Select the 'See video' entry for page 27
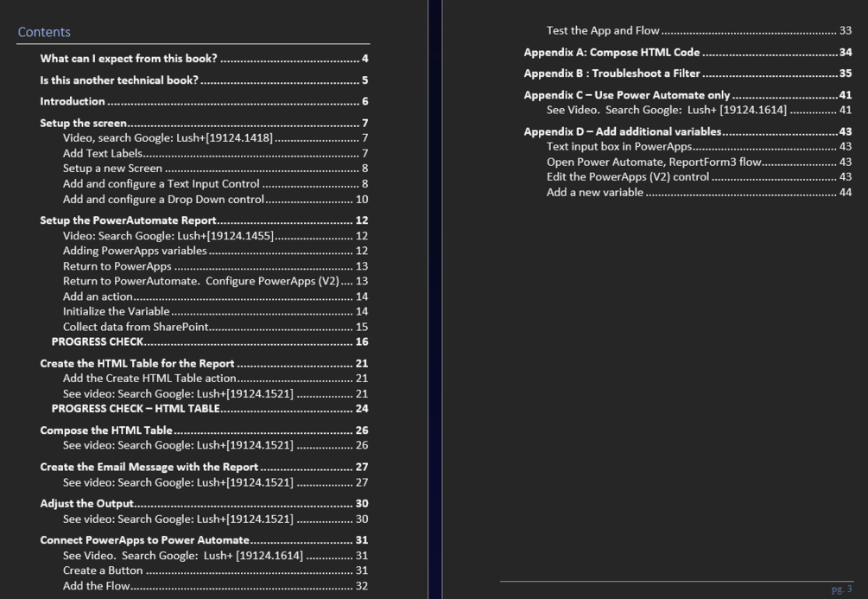Screen dimensions: 868x599 tap(215, 482)
